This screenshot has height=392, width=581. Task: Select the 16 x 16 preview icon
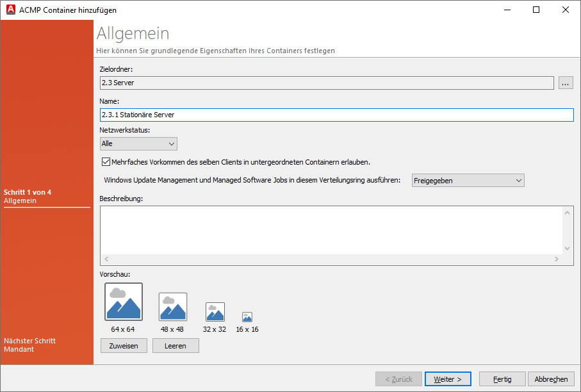pyautogui.click(x=247, y=316)
